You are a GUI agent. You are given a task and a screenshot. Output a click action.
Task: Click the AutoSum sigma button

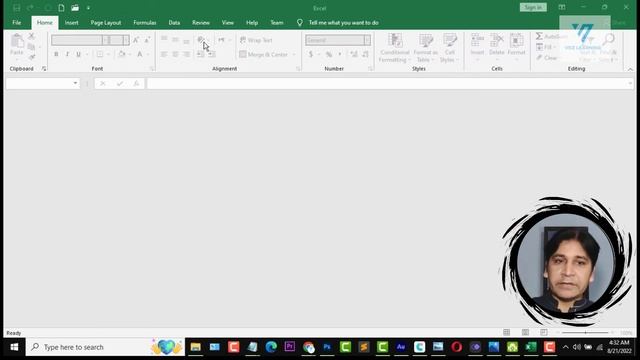click(x=539, y=36)
